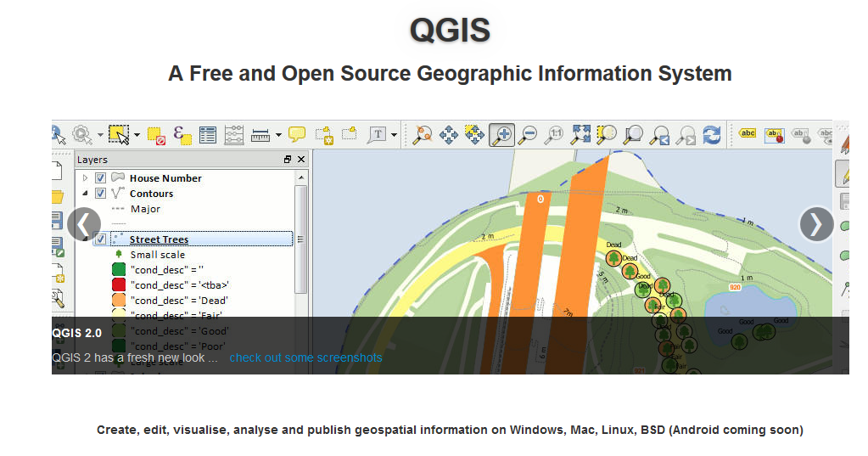Open the attribute table icon
The image size is (868, 456).
(208, 135)
